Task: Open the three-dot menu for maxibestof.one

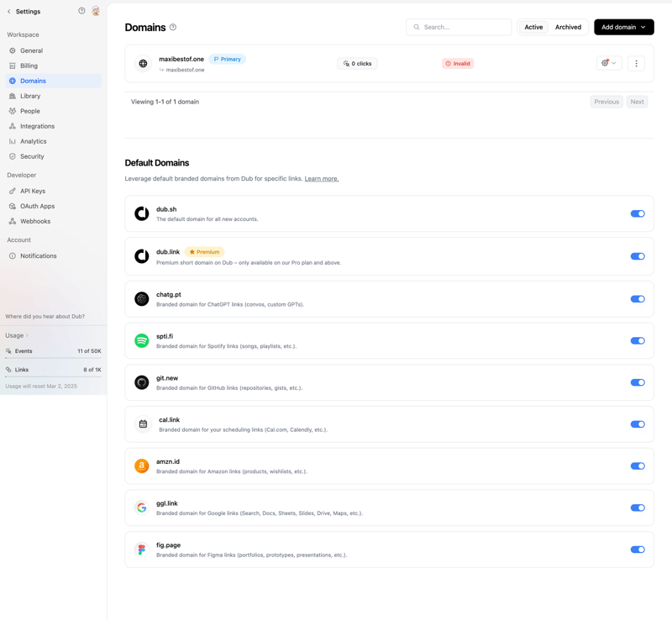Action: coord(636,62)
